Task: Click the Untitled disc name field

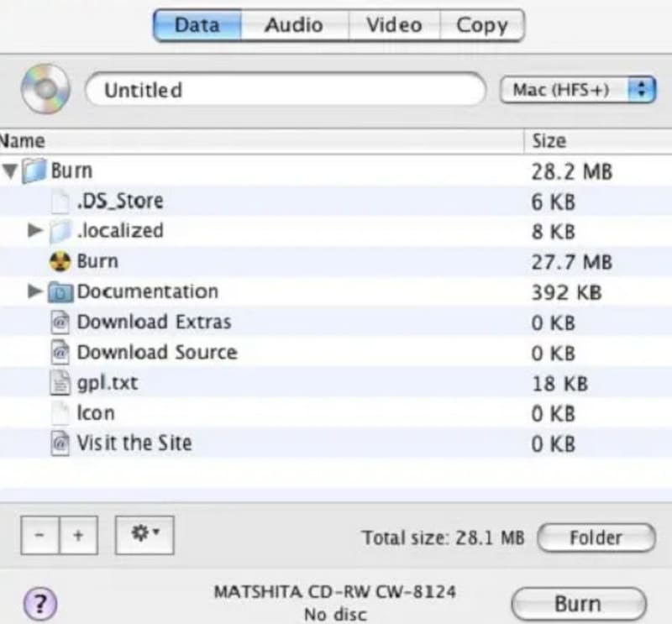Action: (286, 90)
